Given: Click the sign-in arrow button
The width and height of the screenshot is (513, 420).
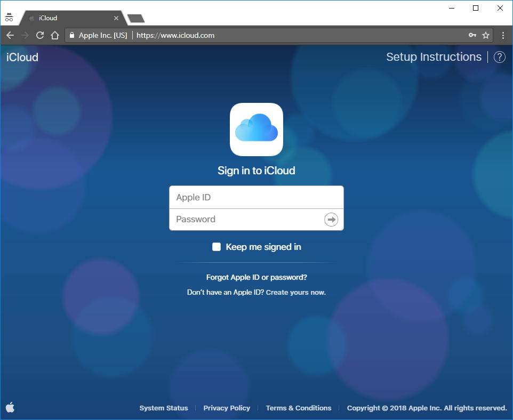Looking at the screenshot, I should tap(331, 220).
